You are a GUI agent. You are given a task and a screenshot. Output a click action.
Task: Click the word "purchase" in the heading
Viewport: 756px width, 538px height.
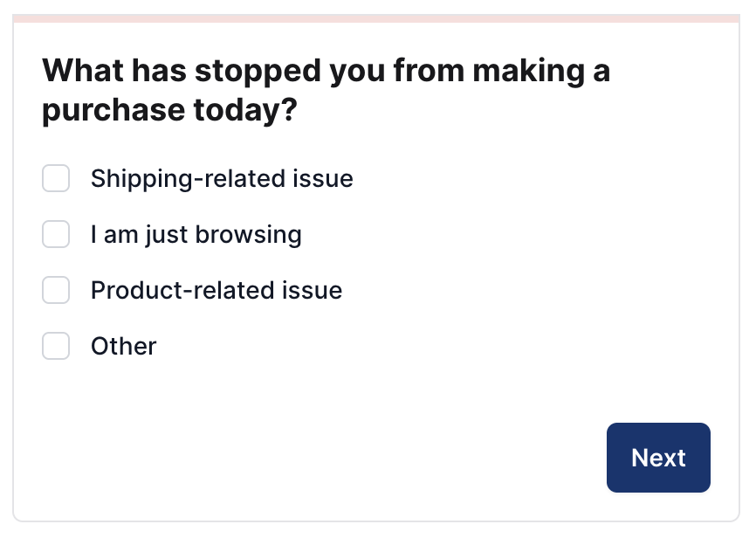(x=113, y=111)
